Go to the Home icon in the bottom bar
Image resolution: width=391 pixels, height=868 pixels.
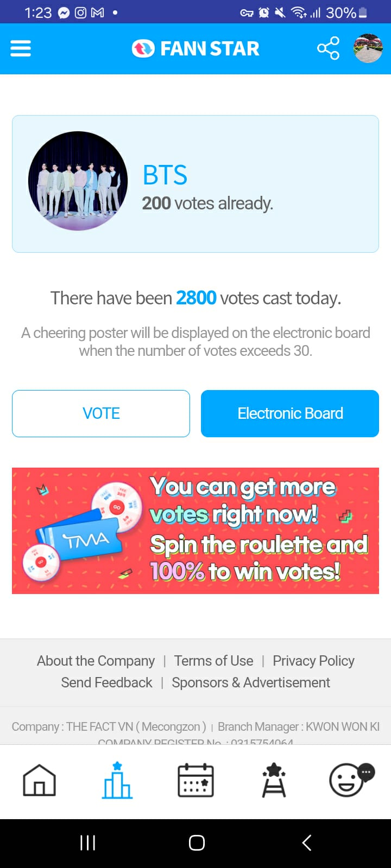[x=39, y=781]
